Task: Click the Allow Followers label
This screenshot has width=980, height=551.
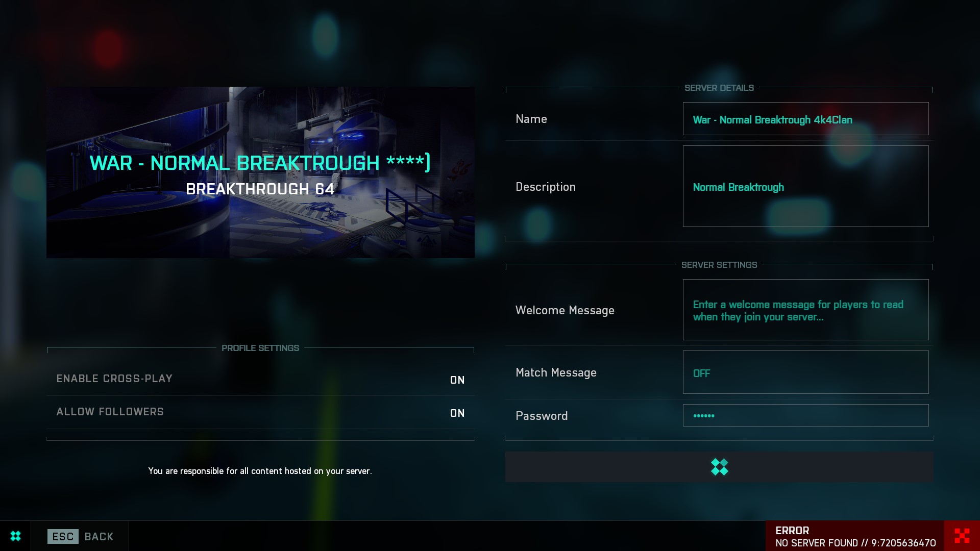Action: tap(110, 412)
